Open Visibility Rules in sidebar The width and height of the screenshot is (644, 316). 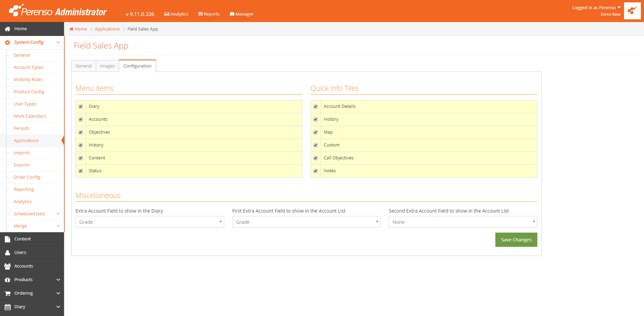pyautogui.click(x=28, y=79)
